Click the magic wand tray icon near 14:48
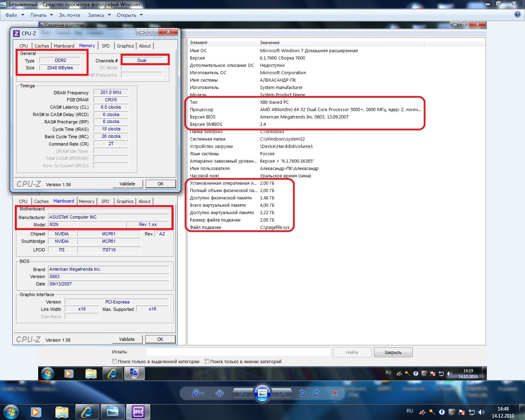The height and width of the screenshot is (420, 525). tap(432, 412)
